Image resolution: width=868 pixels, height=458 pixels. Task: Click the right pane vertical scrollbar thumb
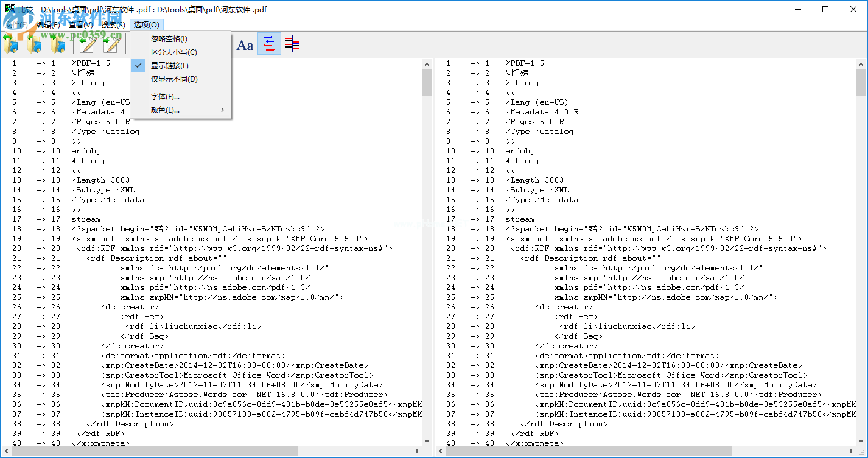point(861,82)
